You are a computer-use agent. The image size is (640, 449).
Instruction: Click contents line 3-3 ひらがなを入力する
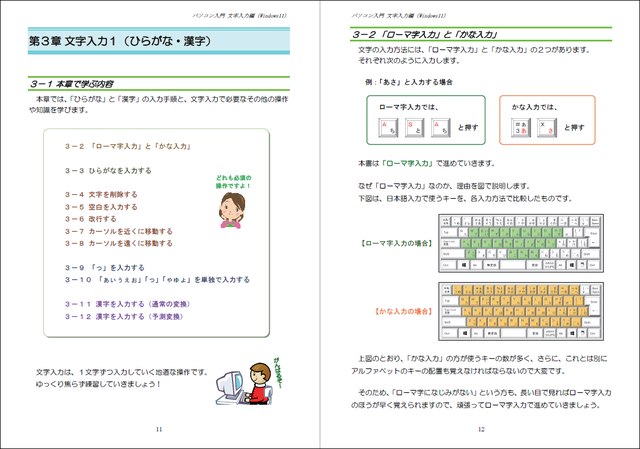point(108,171)
